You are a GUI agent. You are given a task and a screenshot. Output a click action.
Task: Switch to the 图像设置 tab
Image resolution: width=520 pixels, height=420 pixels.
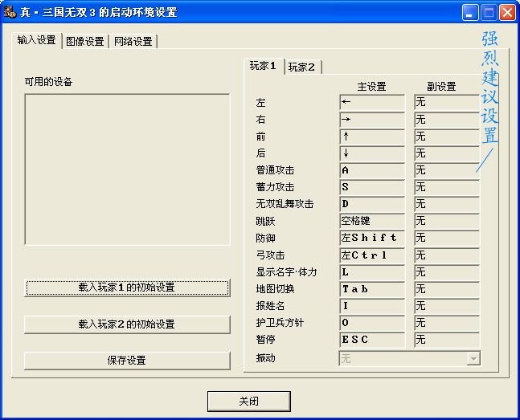click(x=85, y=41)
